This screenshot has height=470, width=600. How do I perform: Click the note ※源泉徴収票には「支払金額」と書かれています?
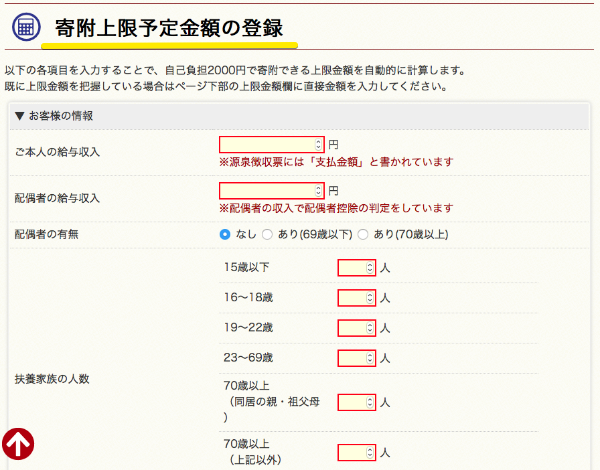click(x=336, y=162)
